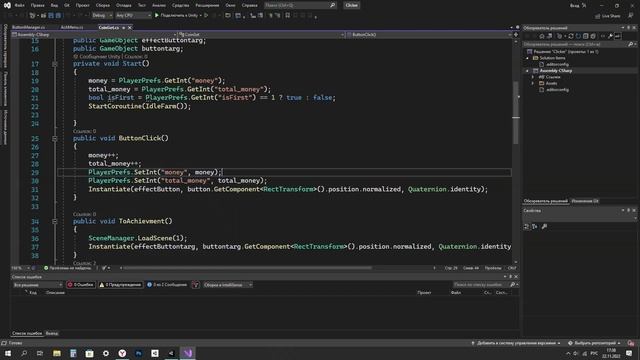Switch to the ButtonManager.cs tab
Screen dimensions: 640x360
pos(29,27)
